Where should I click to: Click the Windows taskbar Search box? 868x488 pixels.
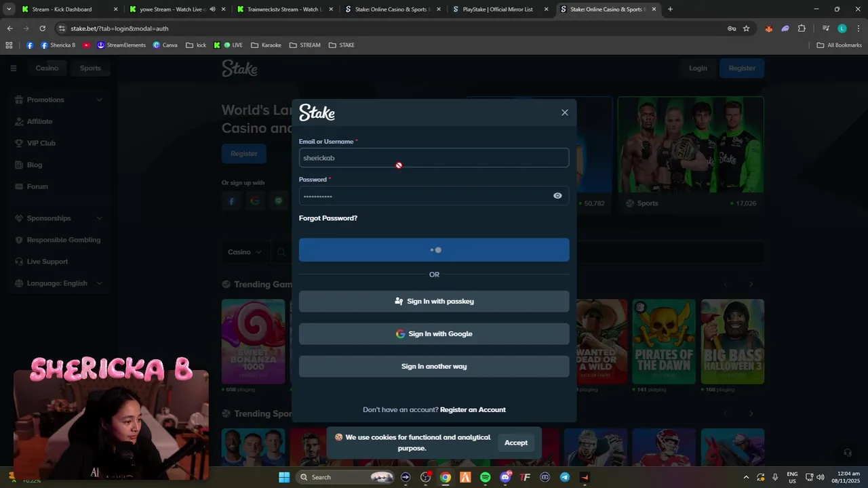tap(346, 477)
